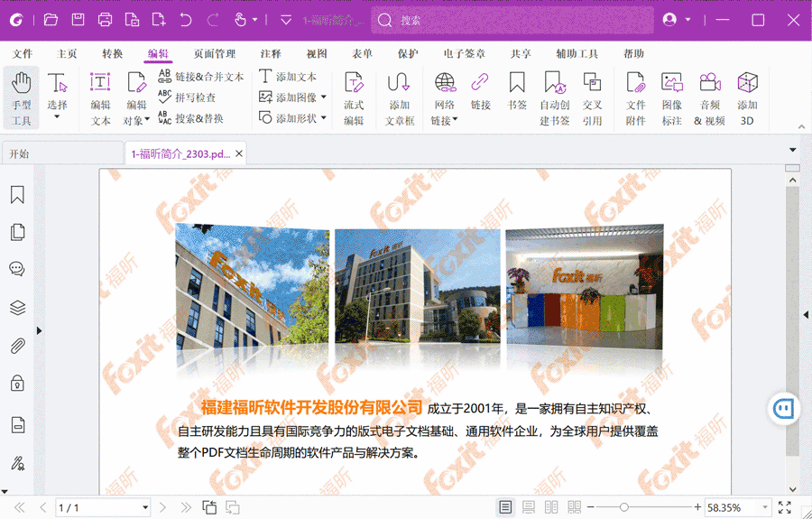Viewport: 812px width, 519px height.
Task: Click Add Article Box (添加文章框)
Action: click(x=400, y=98)
